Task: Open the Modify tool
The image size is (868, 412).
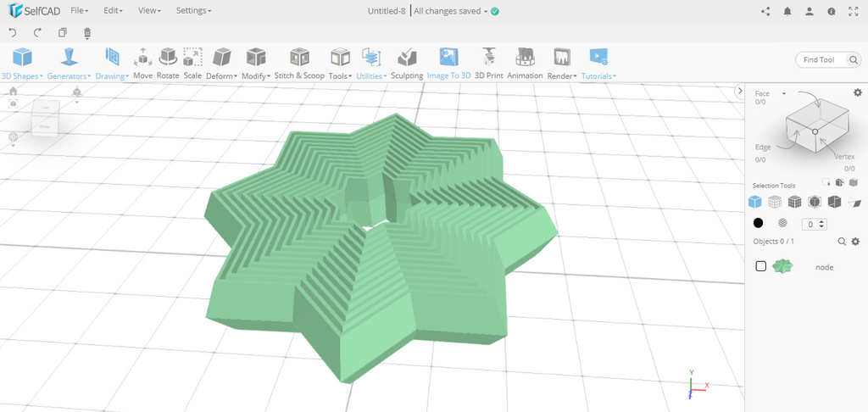Action: tap(256, 64)
